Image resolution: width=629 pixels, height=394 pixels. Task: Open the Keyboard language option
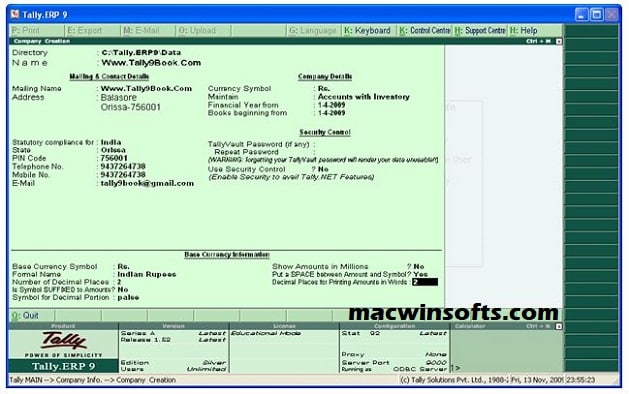pos(368,30)
